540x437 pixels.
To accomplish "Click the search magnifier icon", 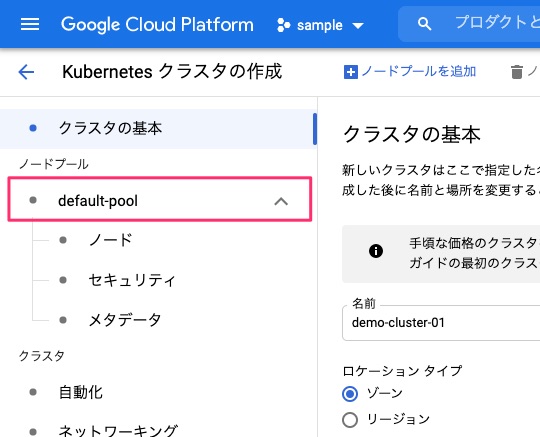I will (424, 24).
